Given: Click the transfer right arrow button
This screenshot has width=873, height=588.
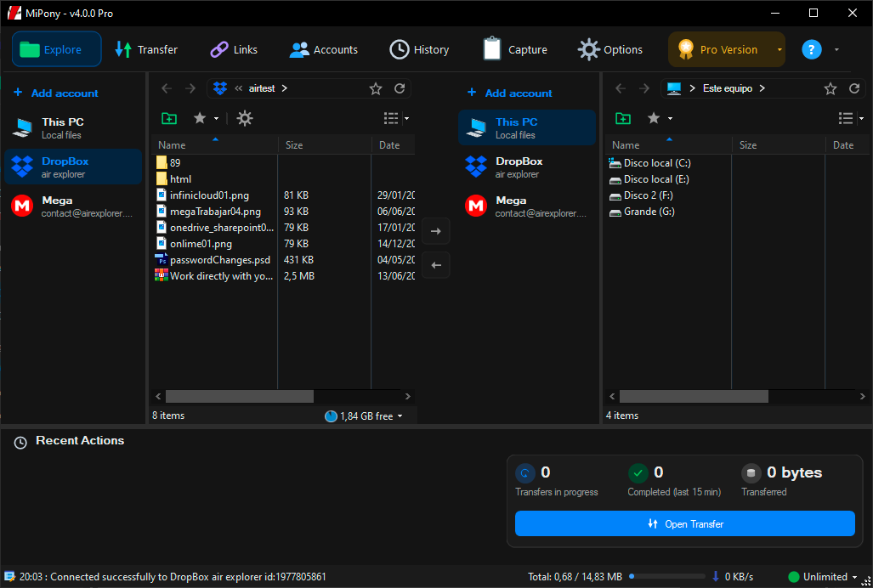Looking at the screenshot, I should point(436,231).
